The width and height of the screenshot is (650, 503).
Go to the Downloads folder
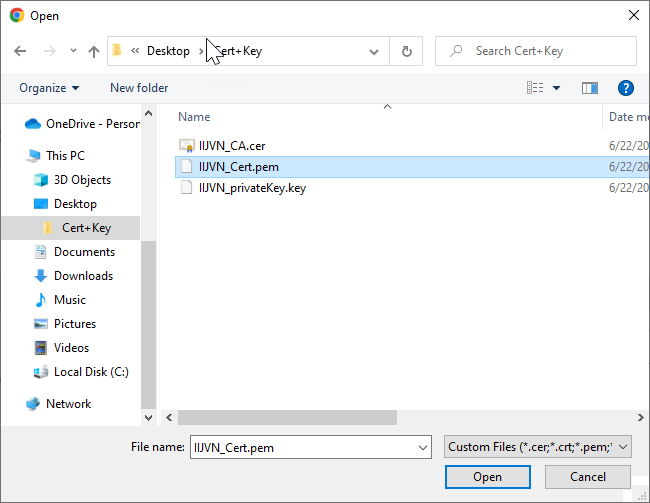pos(82,276)
